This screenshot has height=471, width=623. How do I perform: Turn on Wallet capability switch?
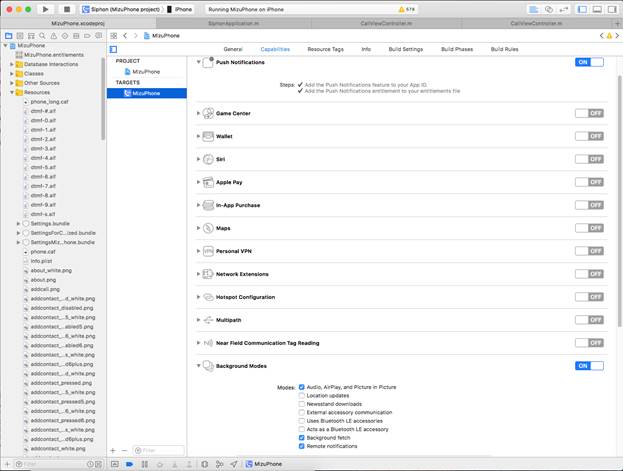(589, 136)
